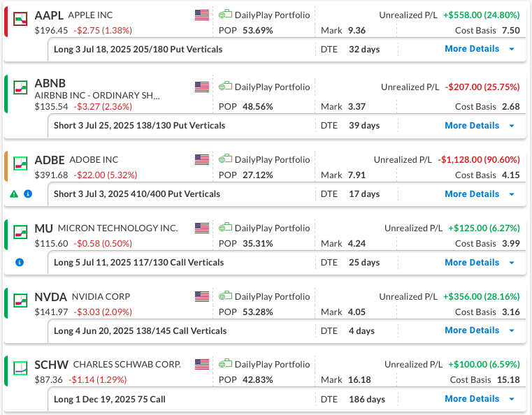
Task: Click 'Long 4 Jun 20, 2025 138/145 Call Verticals'
Action: (x=140, y=331)
